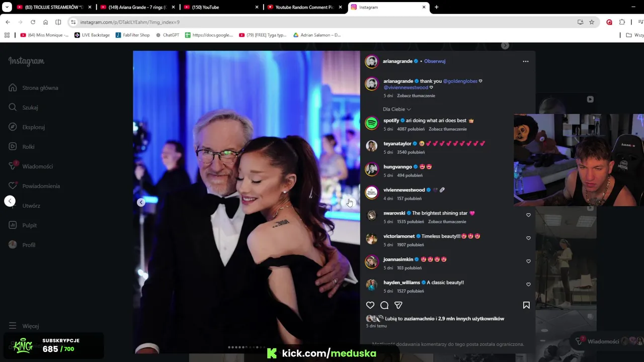Like the swarovski comment
The height and width of the screenshot is (362, 644).
pos(528,215)
